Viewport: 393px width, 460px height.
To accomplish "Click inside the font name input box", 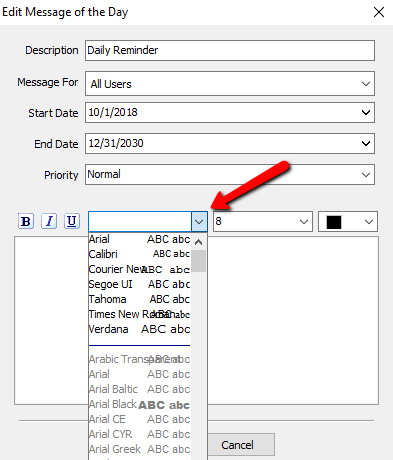I will tap(140, 221).
